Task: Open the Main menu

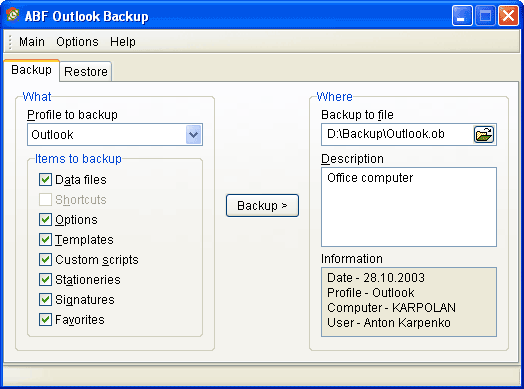Action: pyautogui.click(x=32, y=42)
